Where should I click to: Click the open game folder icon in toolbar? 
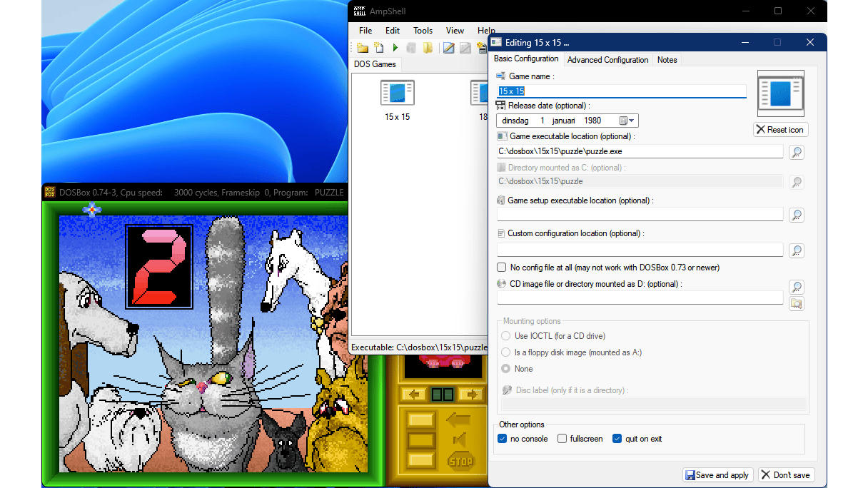pyautogui.click(x=428, y=48)
